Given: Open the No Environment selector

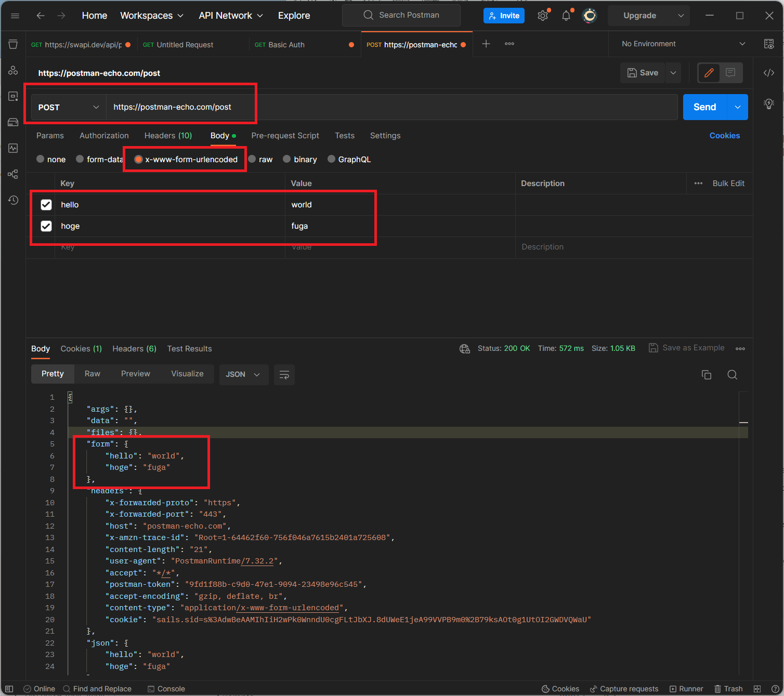Looking at the screenshot, I should click(683, 44).
